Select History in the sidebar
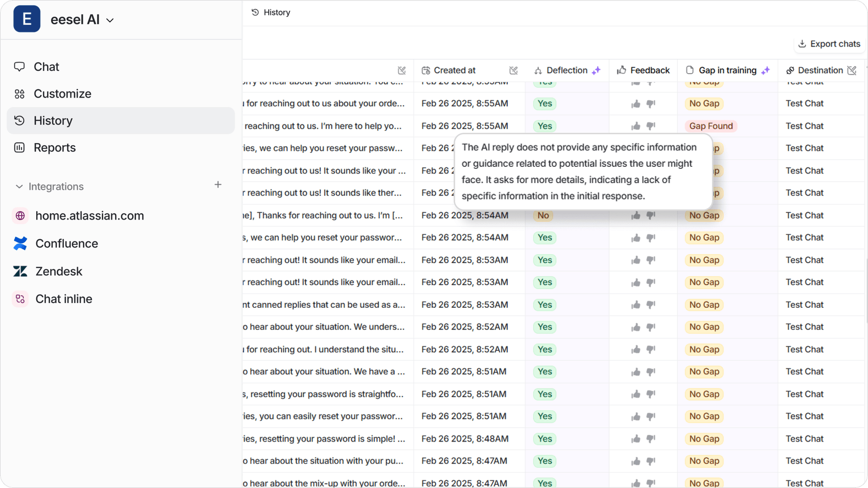The image size is (868, 488). (x=53, y=120)
